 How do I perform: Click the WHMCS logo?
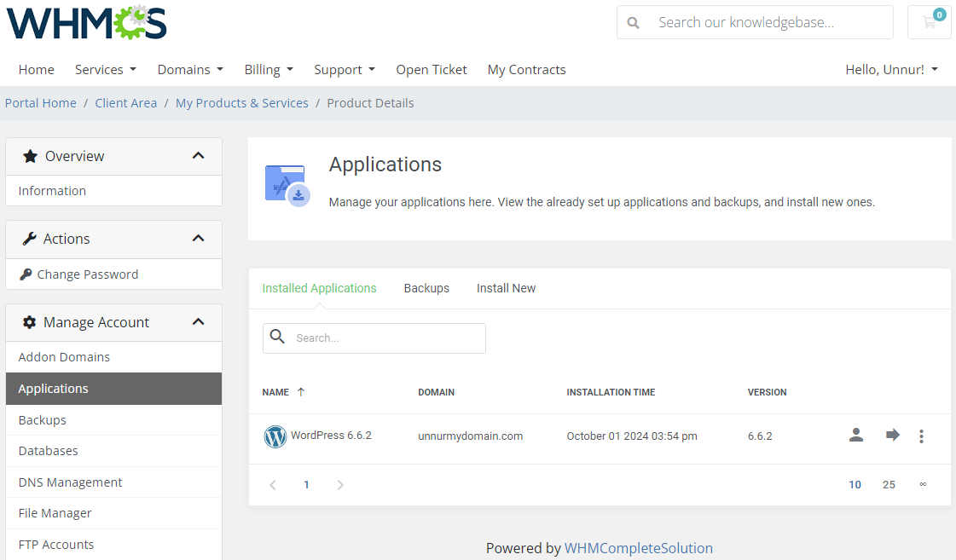(x=87, y=22)
